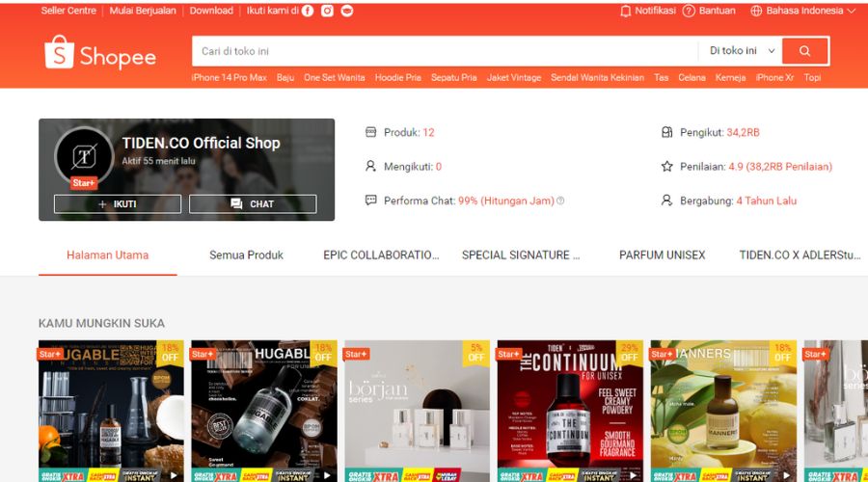
Task: Click the Performa Chat bubble icon
Action: click(x=371, y=201)
